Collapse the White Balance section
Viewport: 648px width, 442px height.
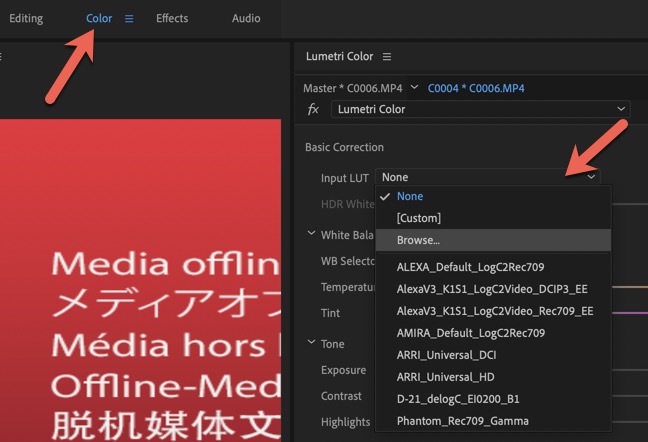(311, 235)
